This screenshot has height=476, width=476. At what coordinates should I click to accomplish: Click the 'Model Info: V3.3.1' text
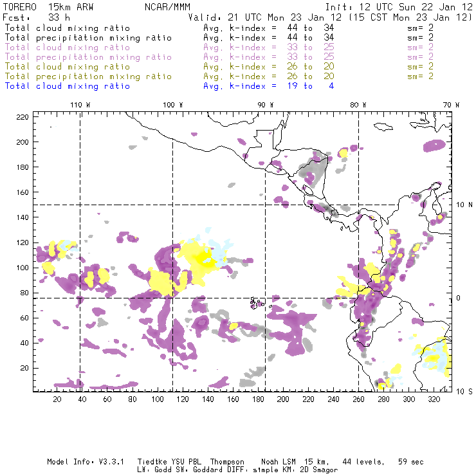click(x=86, y=462)
